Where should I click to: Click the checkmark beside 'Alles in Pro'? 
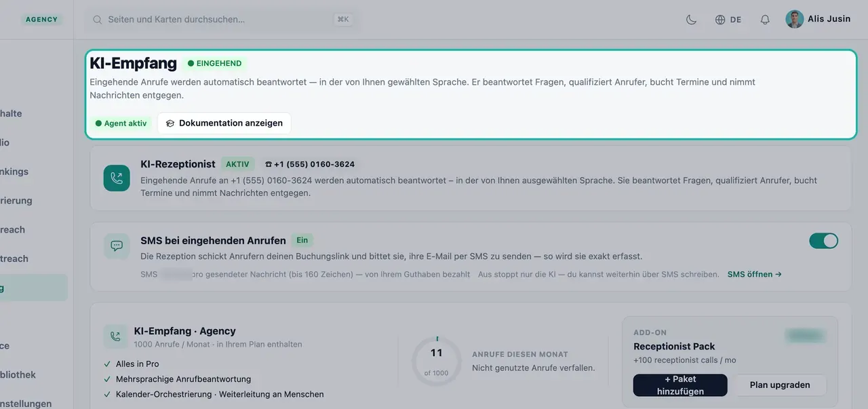pyautogui.click(x=107, y=364)
